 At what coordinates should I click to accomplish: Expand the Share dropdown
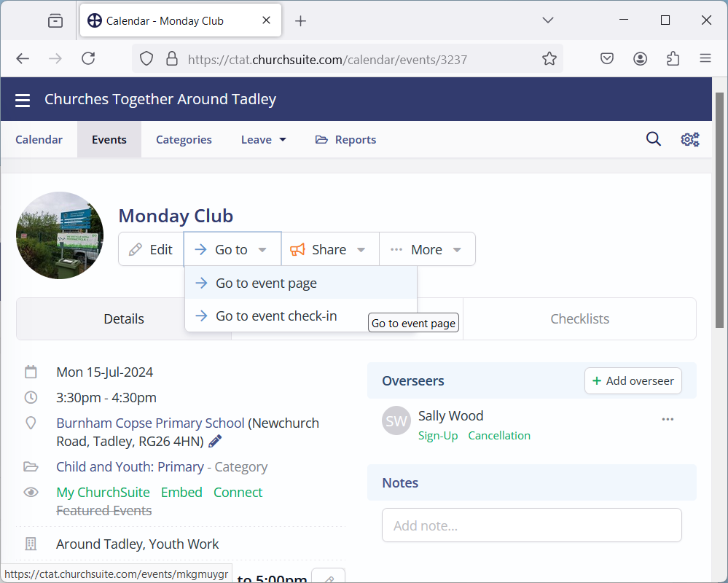[x=330, y=249]
